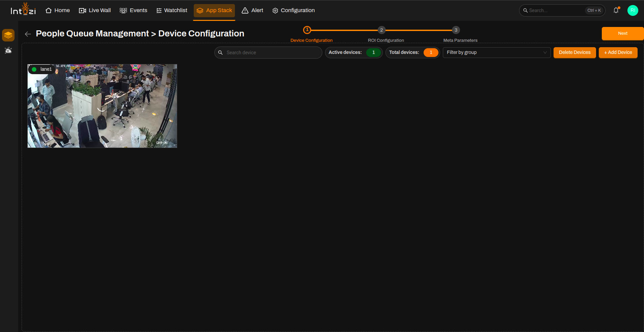This screenshot has height=332, width=644.
Task: Select the layers stack sidebar icon
Action: tap(8, 35)
